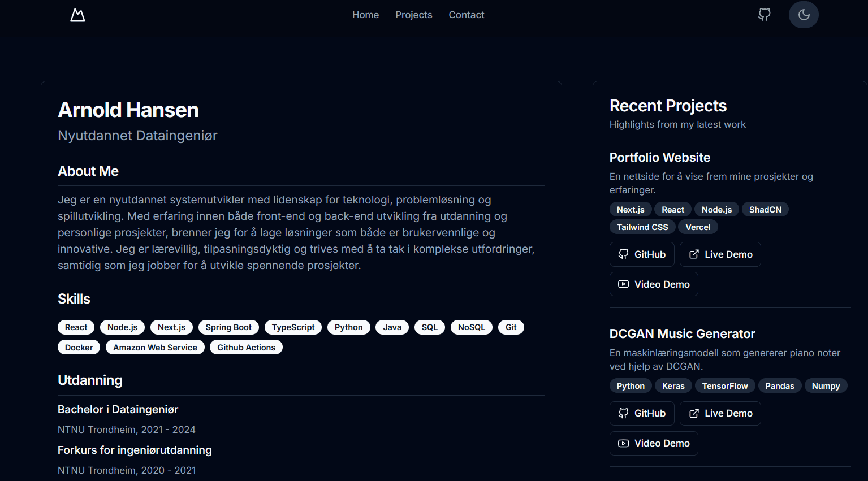Image resolution: width=868 pixels, height=481 pixels.
Task: Click the Video Demo button under DCGAN Music Generator
Action: point(653,443)
